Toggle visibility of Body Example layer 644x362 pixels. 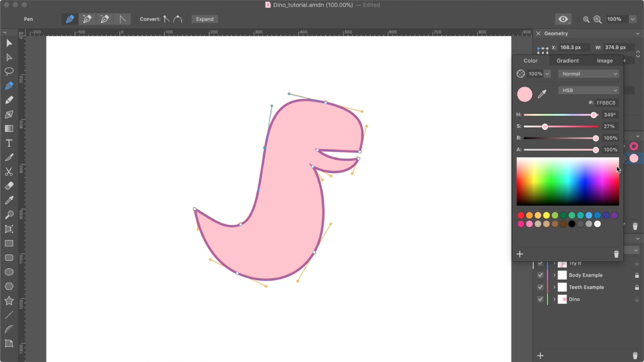(x=540, y=275)
